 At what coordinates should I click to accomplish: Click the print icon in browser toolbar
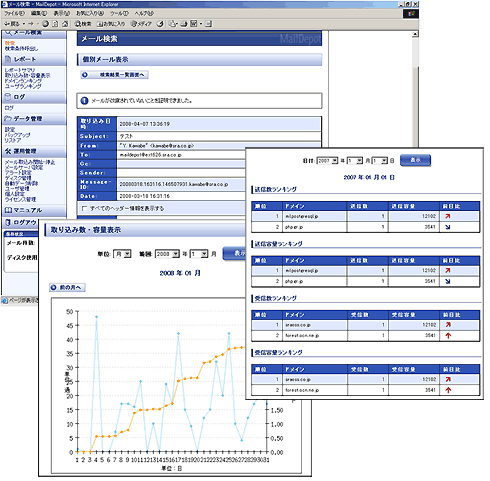[x=184, y=24]
